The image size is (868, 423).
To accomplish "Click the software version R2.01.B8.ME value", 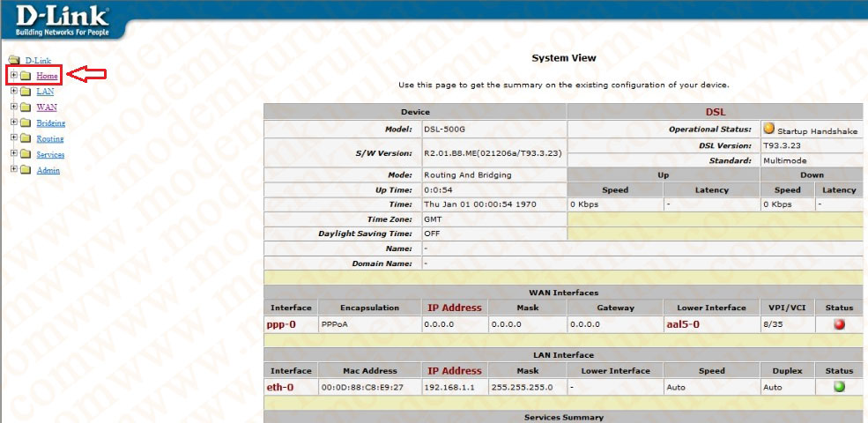I will tap(493, 152).
